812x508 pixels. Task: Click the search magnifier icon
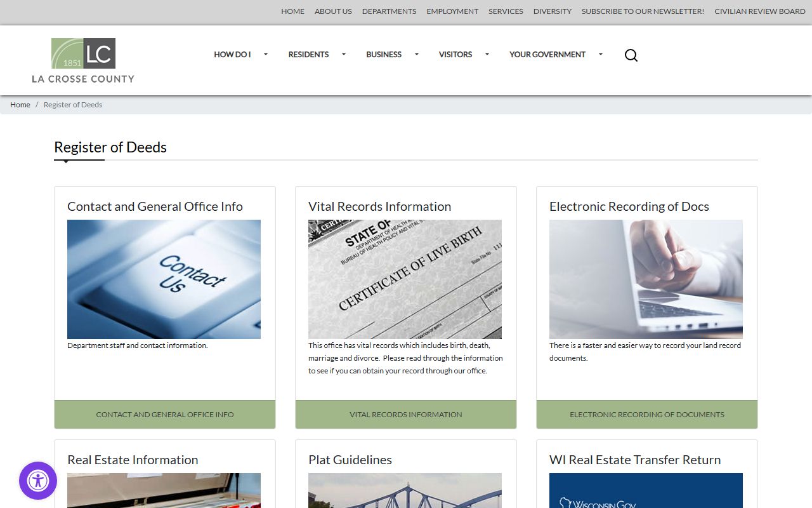click(631, 55)
